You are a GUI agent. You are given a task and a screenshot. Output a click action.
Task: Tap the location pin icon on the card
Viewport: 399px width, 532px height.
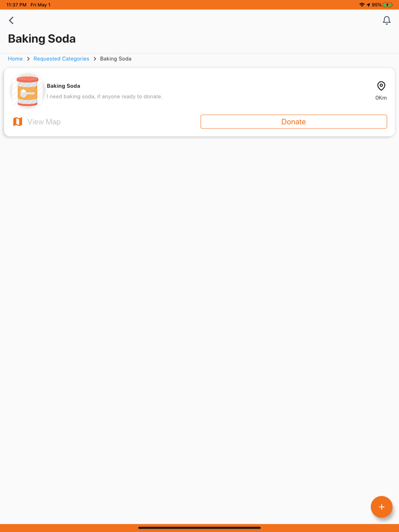tap(381, 86)
